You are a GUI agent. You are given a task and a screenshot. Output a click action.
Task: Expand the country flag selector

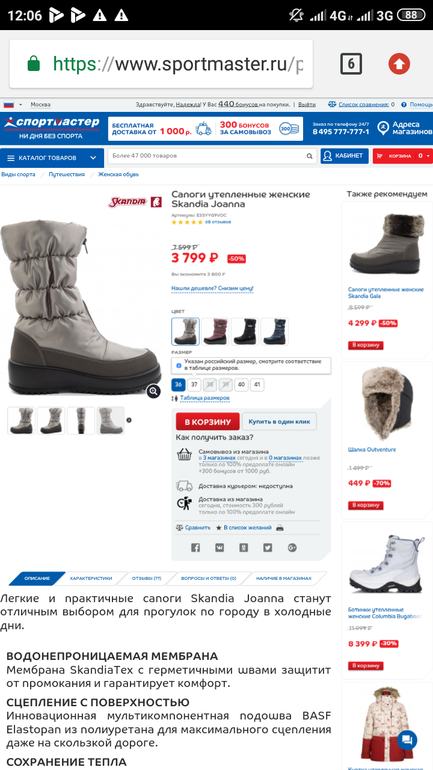tap(14, 105)
